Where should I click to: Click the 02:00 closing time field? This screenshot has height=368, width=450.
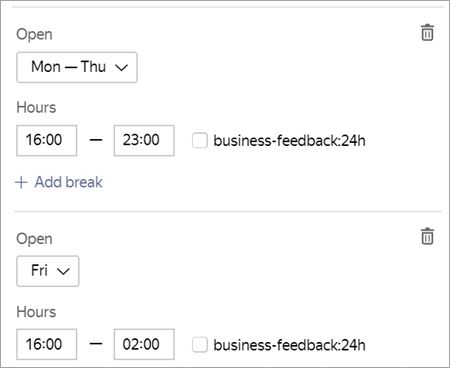coord(144,344)
